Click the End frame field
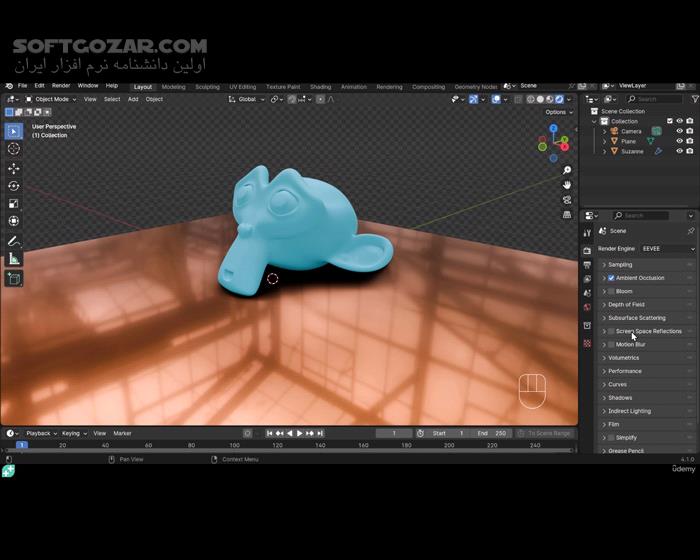The height and width of the screenshot is (560, 700). pyautogui.click(x=491, y=433)
